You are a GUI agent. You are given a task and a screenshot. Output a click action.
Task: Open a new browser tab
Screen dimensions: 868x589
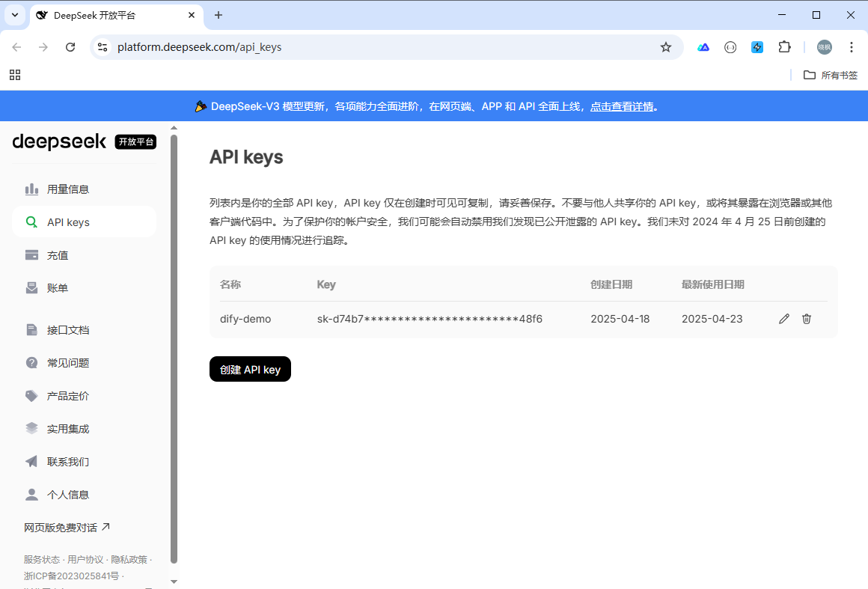coord(218,15)
